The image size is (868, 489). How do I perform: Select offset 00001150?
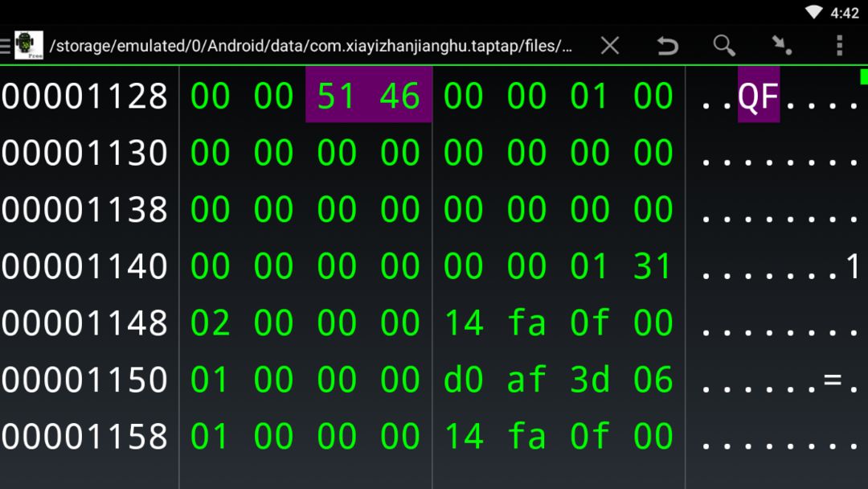coord(84,380)
